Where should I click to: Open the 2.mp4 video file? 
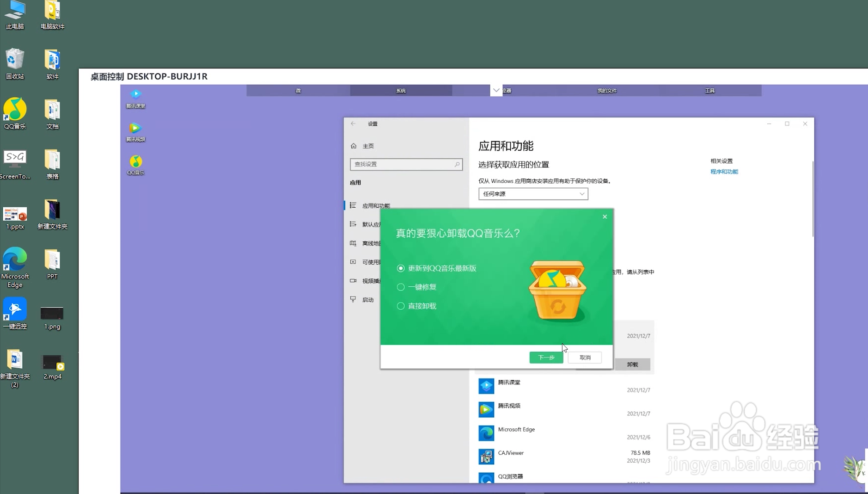pos(52,367)
